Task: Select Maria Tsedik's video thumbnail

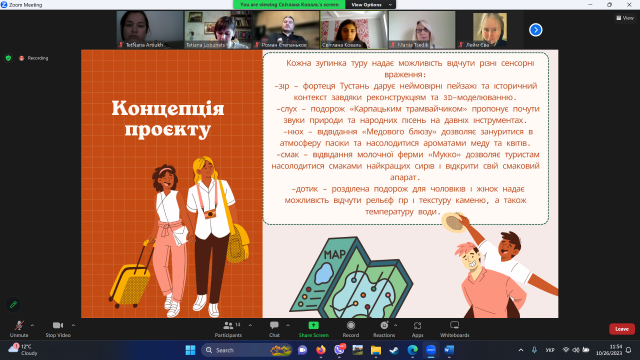Action: click(422, 30)
